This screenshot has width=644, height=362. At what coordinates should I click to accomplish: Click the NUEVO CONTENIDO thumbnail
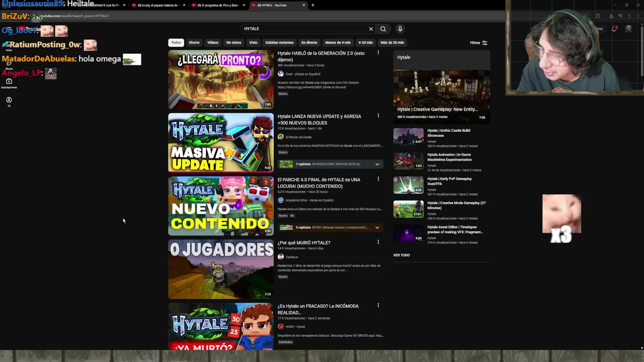pos(221,206)
